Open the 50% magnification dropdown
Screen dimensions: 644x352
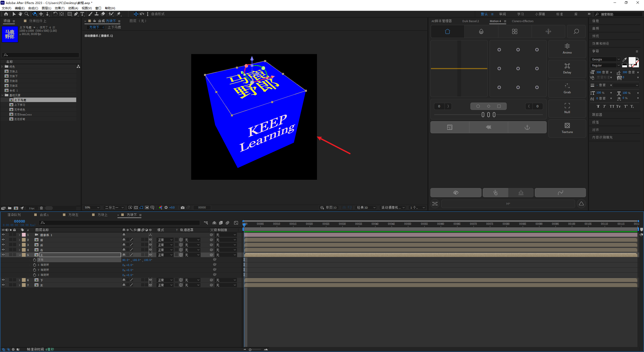tap(92, 207)
